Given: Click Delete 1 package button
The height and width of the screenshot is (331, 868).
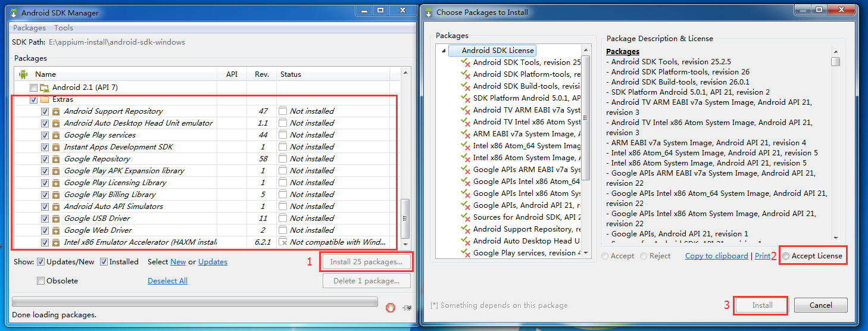Looking at the screenshot, I should click(x=367, y=281).
